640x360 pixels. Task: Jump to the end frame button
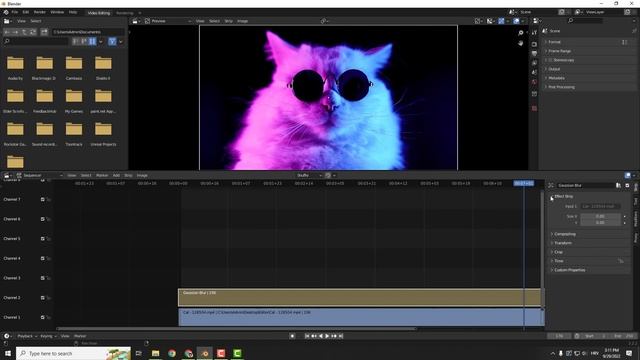341,336
